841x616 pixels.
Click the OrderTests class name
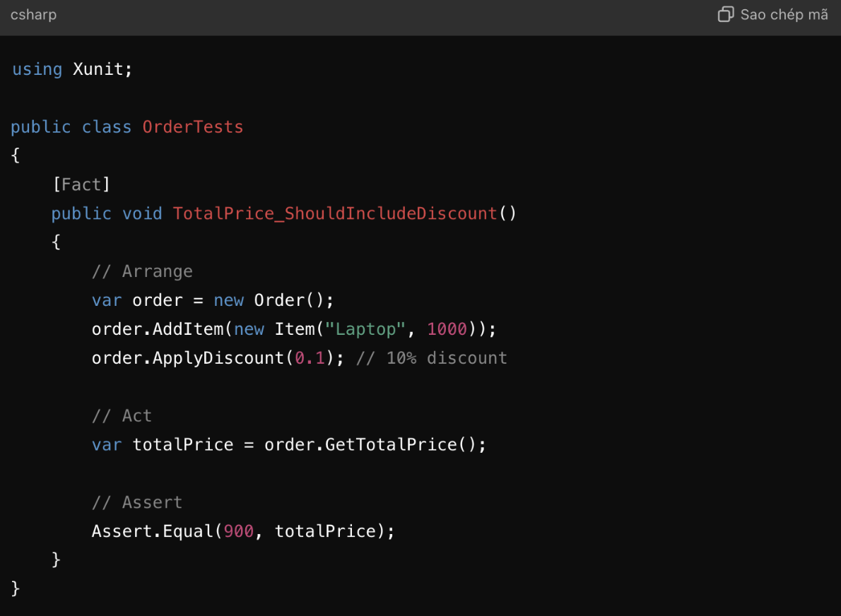[x=192, y=126]
